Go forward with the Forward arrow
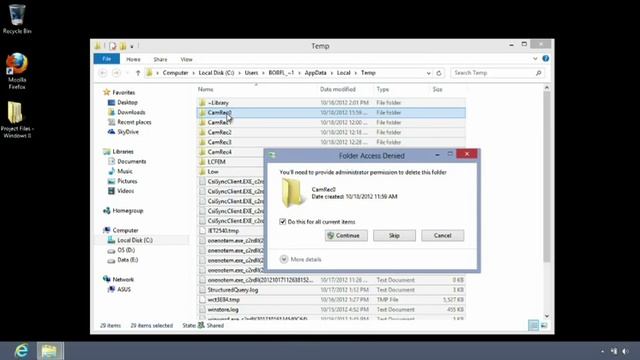 click(116, 73)
